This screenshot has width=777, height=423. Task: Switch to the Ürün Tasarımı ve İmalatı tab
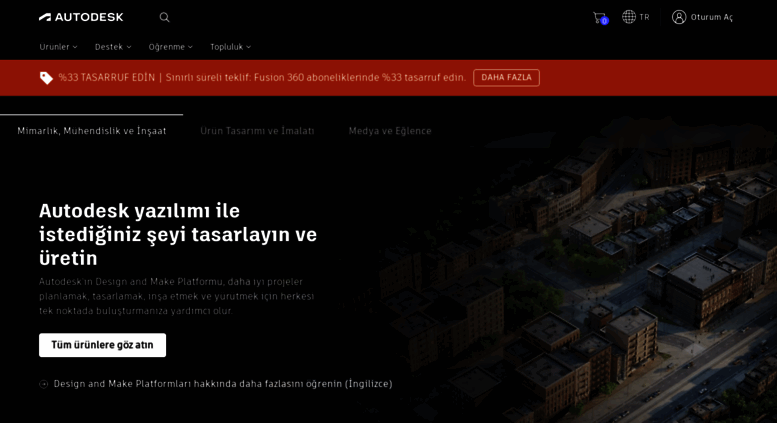tap(257, 131)
